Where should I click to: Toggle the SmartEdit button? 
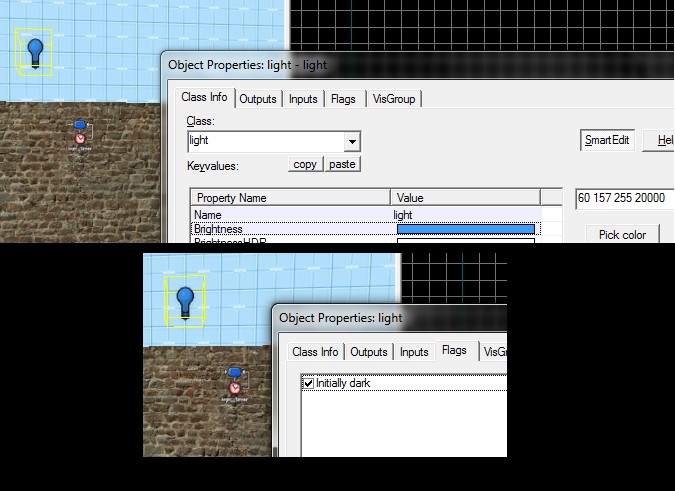click(x=607, y=140)
